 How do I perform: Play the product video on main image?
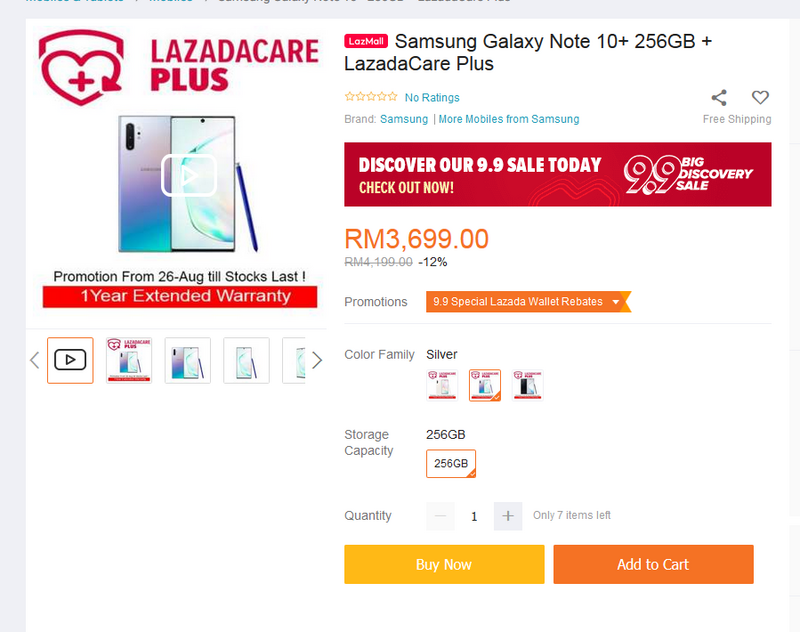click(x=189, y=175)
